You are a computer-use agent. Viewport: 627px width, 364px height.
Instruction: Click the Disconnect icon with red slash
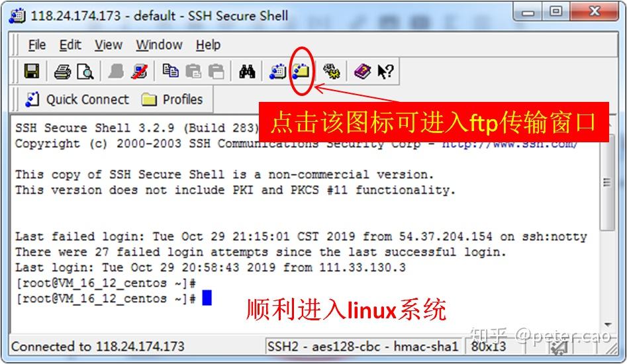pos(140,72)
